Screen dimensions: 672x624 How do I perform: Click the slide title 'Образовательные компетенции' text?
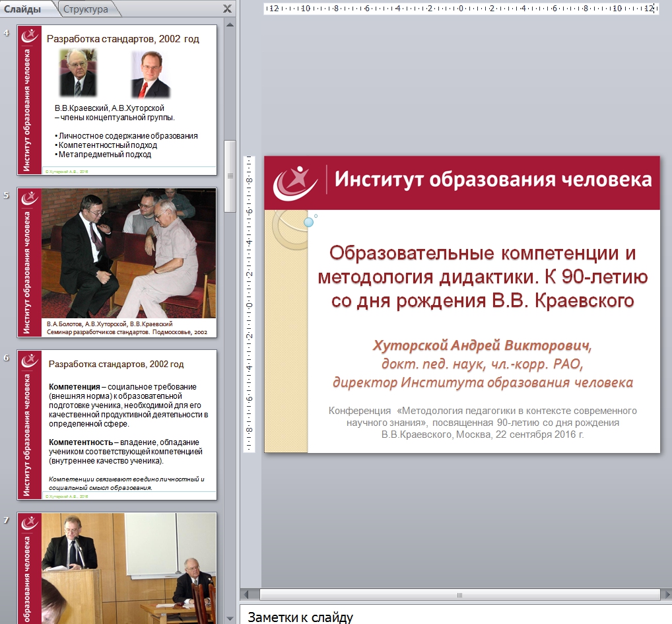(482, 276)
